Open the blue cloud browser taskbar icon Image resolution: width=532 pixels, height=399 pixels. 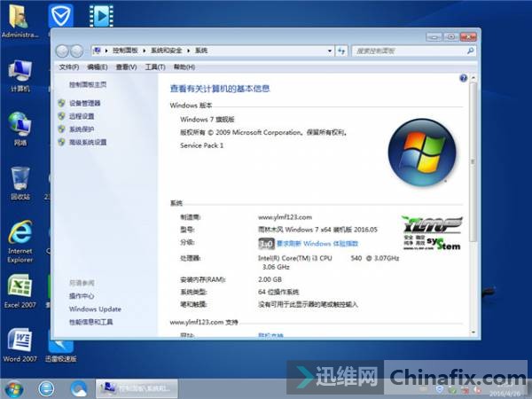[x=79, y=389]
